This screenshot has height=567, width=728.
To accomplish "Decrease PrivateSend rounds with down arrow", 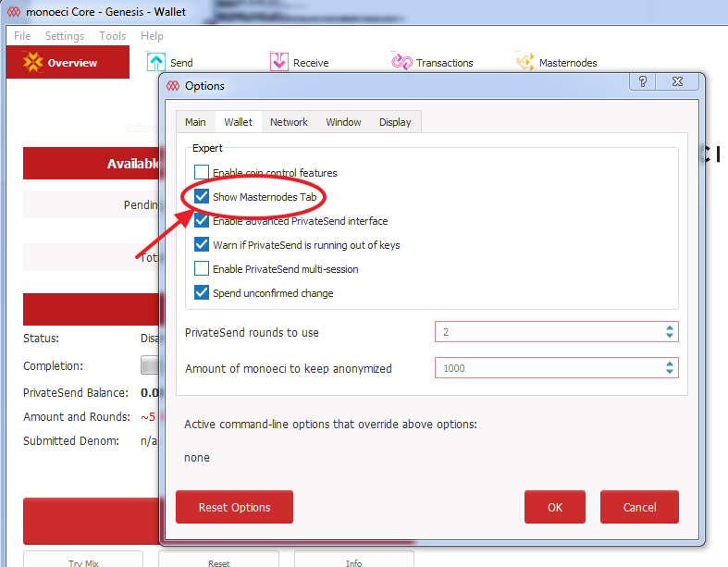I will (670, 335).
